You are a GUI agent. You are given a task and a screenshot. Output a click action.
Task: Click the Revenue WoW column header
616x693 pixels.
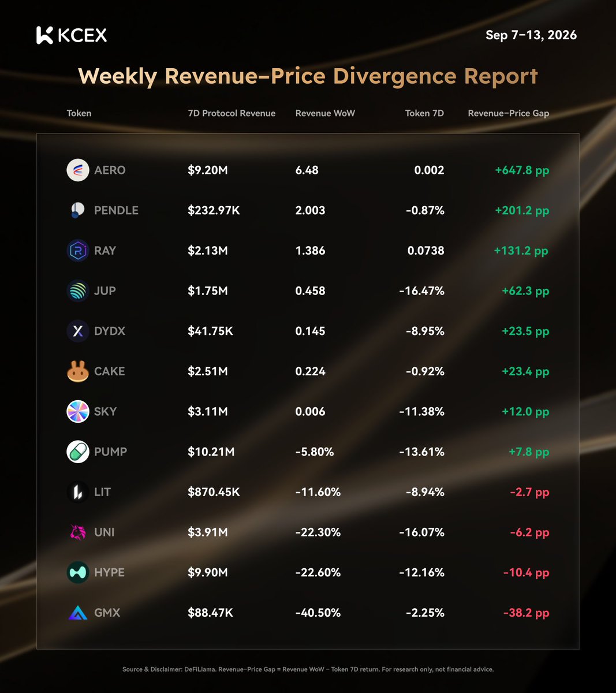[x=325, y=113]
